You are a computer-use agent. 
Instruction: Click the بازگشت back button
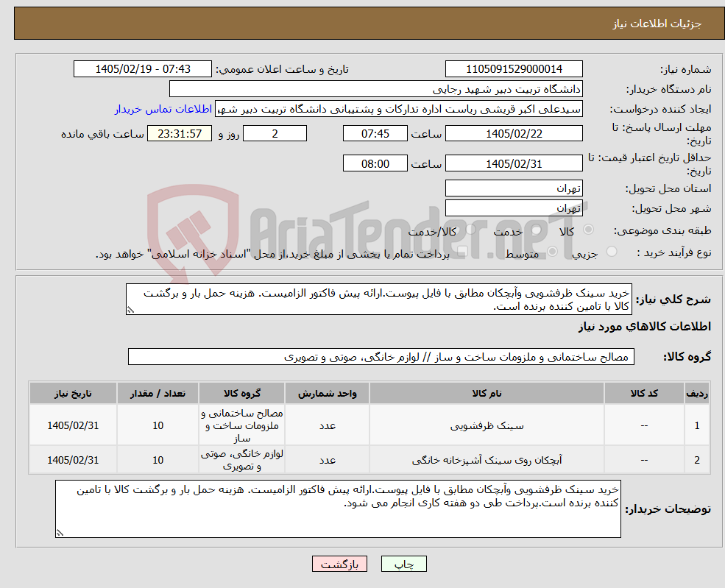point(339,564)
